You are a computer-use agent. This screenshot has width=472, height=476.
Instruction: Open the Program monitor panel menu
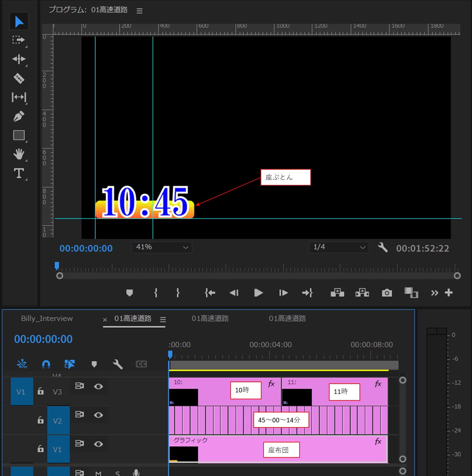tap(139, 10)
